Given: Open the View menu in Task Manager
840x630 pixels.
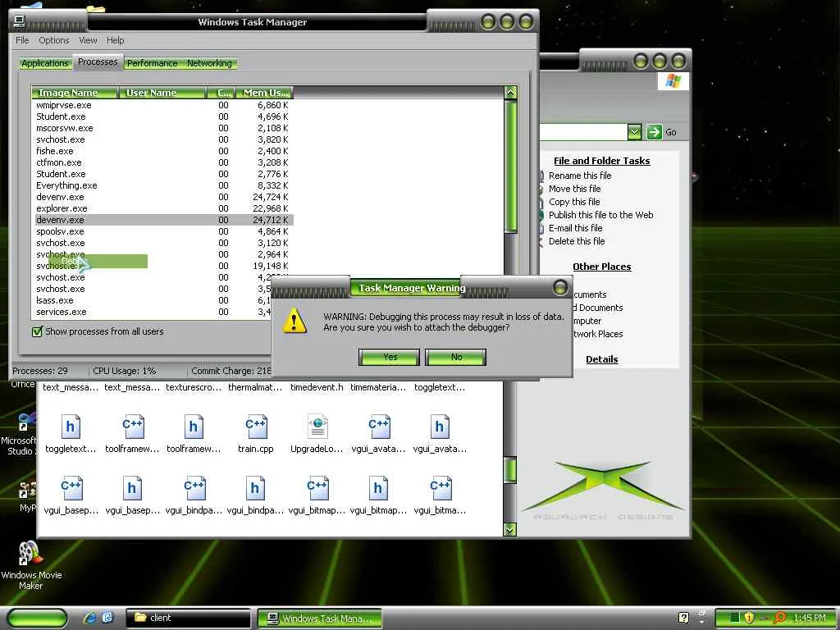Looking at the screenshot, I should click(88, 40).
